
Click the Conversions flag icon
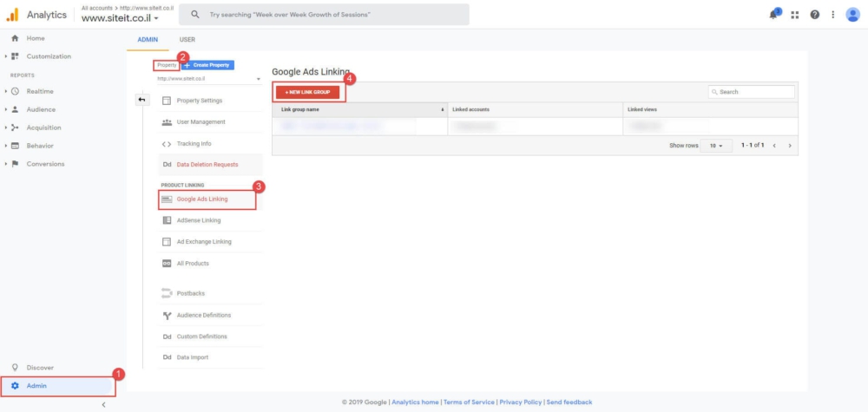point(15,164)
